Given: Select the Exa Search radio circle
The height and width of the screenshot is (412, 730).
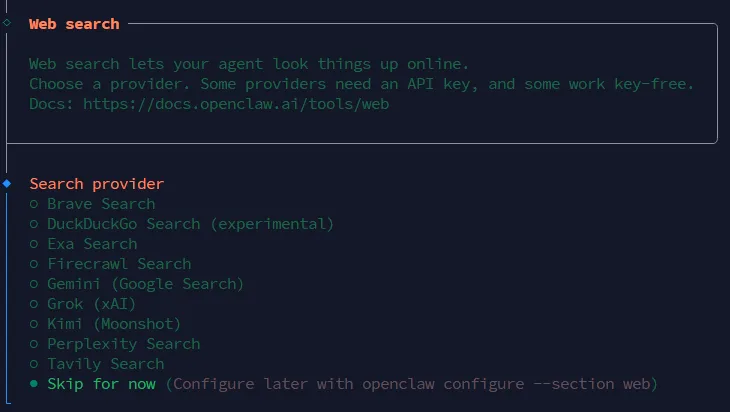Looking at the screenshot, I should point(34,244).
